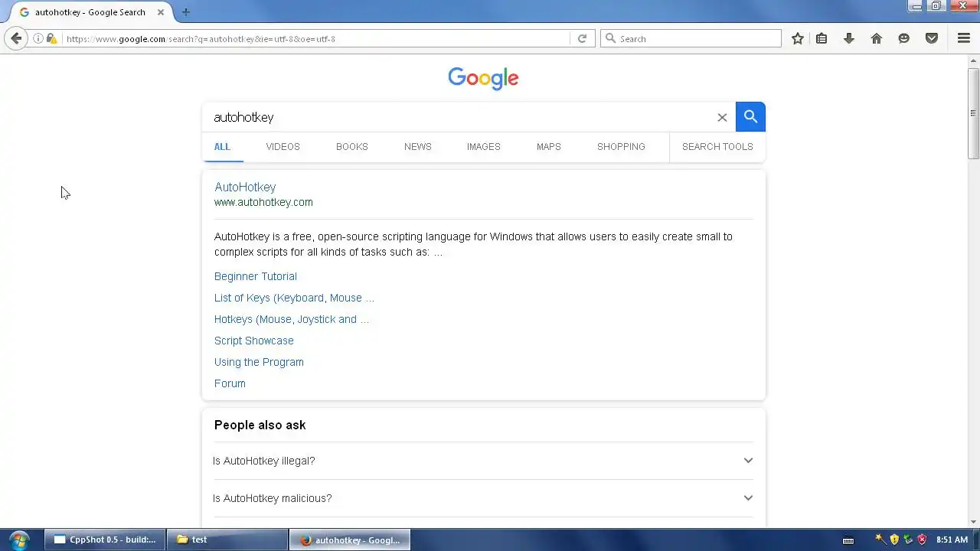
Task: Switch to the MAPS results tab
Action: click(548, 147)
